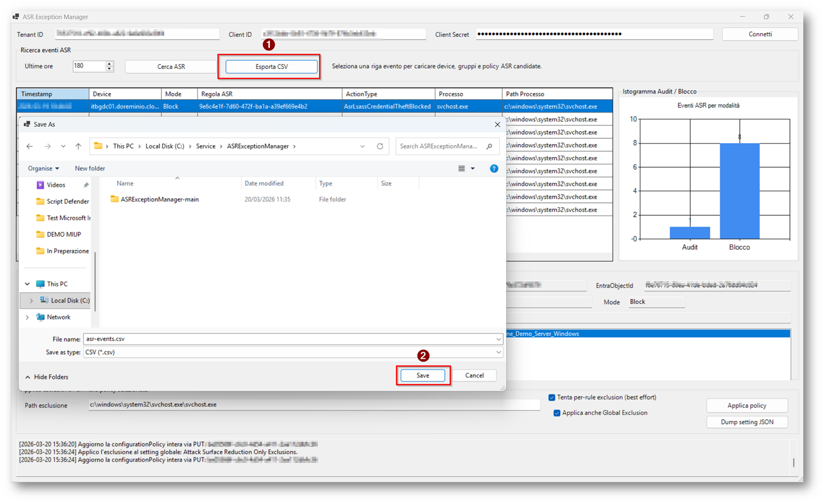Click the search magnifier icon in dialog
Screen dimensions: 825x504
(x=489, y=147)
